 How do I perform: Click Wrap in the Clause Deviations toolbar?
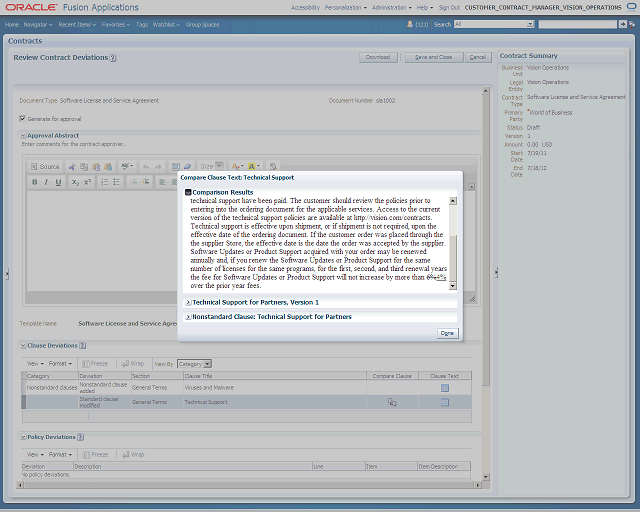coord(133,363)
